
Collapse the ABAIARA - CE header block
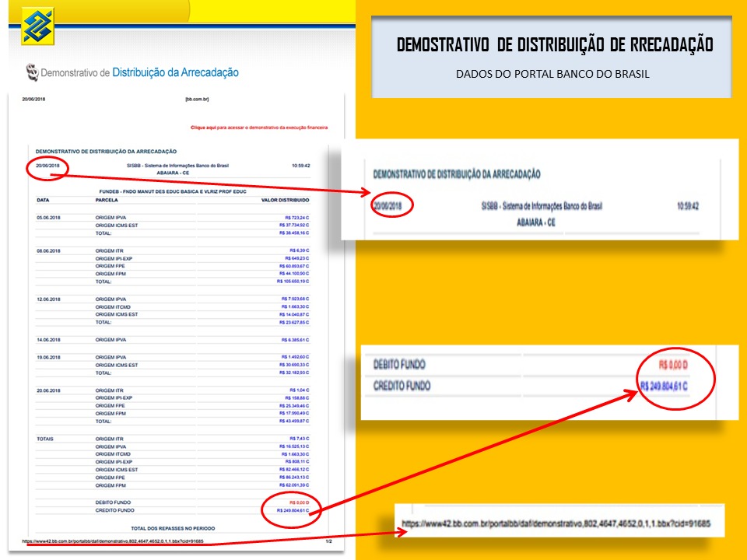point(171,174)
